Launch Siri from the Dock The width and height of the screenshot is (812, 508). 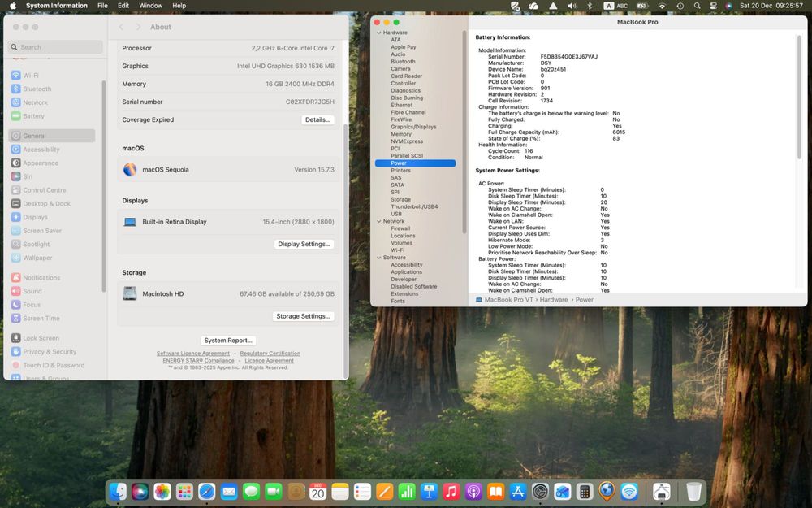[x=140, y=491]
